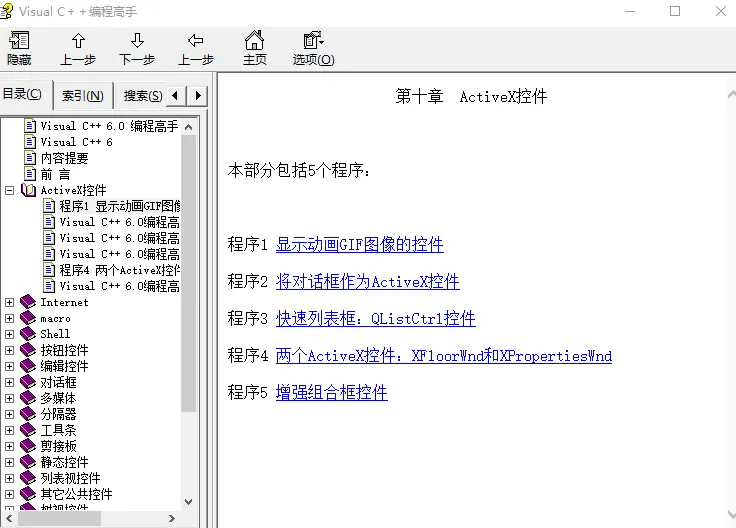Open the 快速列表框：QListCtrl控件 link

tap(375, 319)
